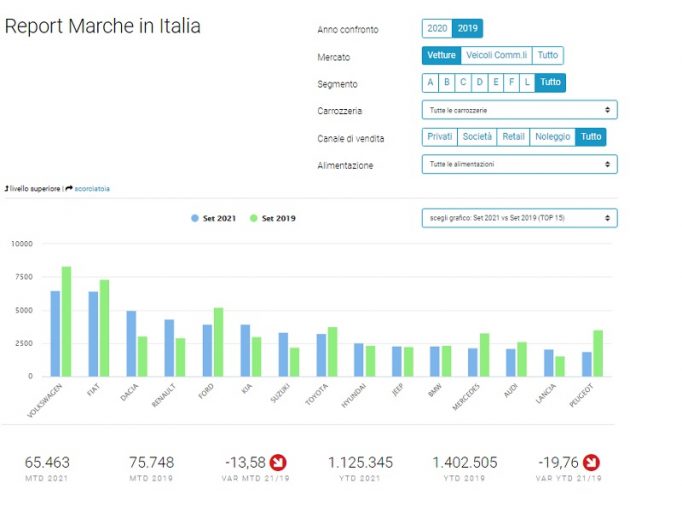
Task: Click the Dacia Set 2021 blue bar
Action: click(x=131, y=344)
